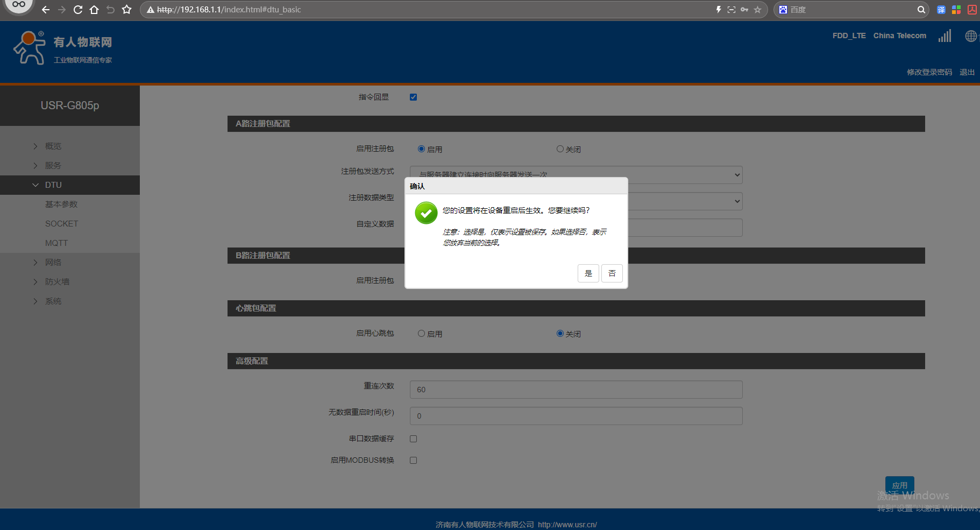Enable the 串口数据缓存 checkbox
Screen dimensions: 980x530
(x=413, y=439)
